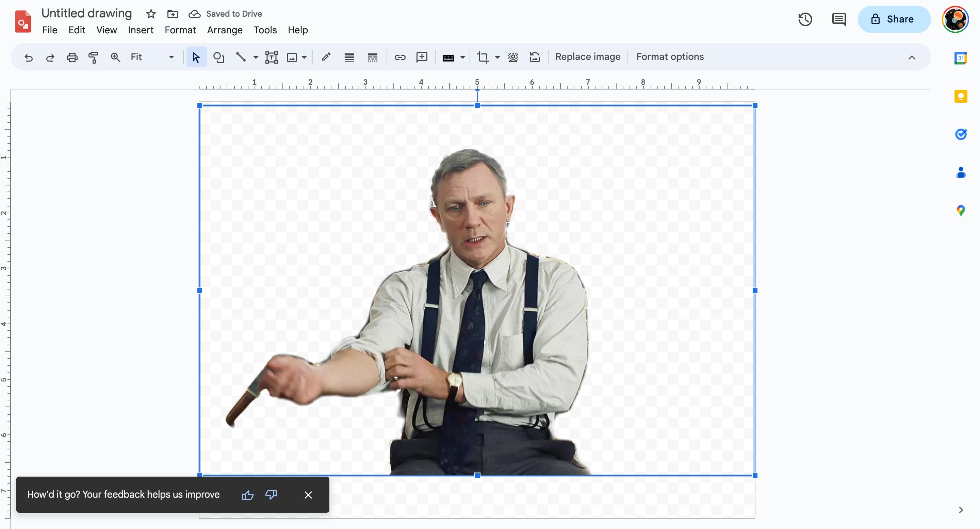Rename the Untitled drawing title field
Viewport: 980px width, 529px height.
pyautogui.click(x=86, y=13)
